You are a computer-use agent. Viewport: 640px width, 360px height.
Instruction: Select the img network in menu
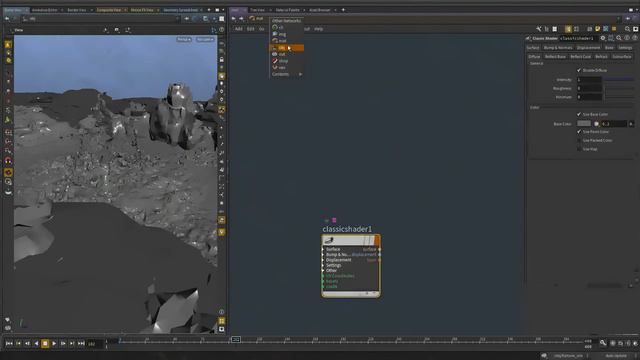coord(287,34)
